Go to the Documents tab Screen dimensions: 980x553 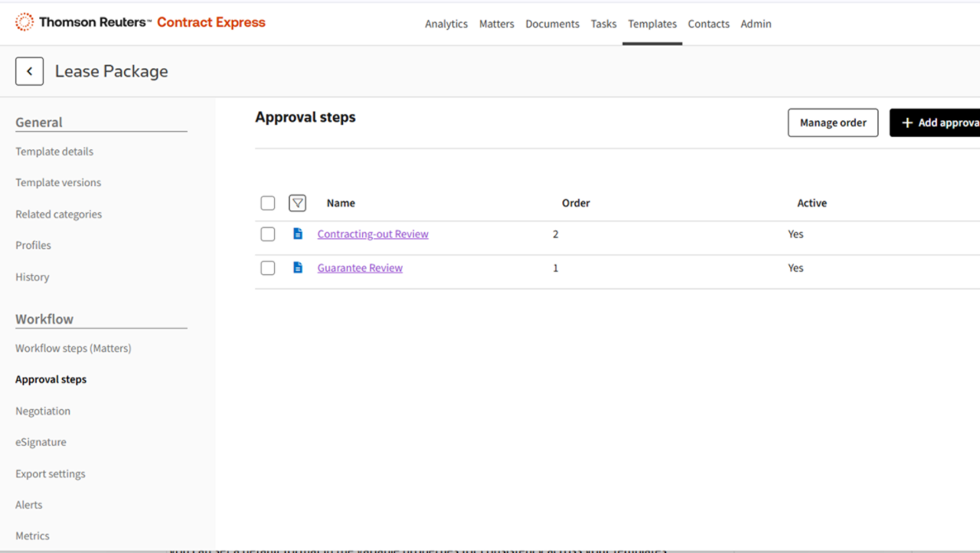(552, 24)
